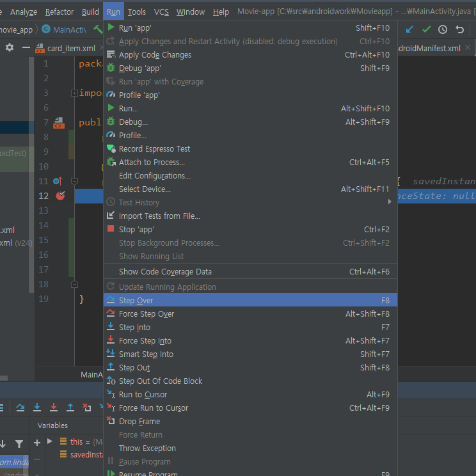This screenshot has width=476, height=476.
Task: Open the Test History submenu
Action: (250, 202)
